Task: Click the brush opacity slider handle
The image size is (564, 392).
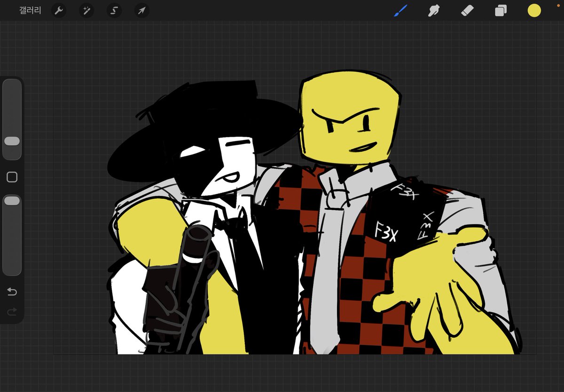Action: (x=12, y=201)
